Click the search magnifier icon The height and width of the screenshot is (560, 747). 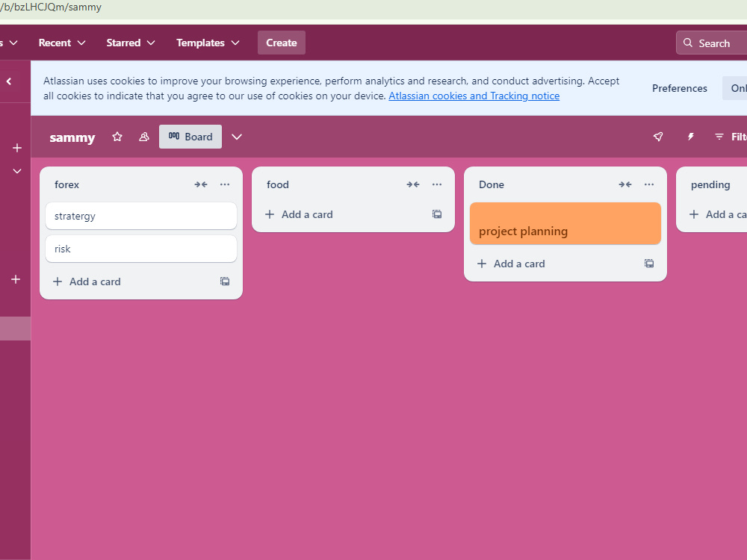point(688,43)
